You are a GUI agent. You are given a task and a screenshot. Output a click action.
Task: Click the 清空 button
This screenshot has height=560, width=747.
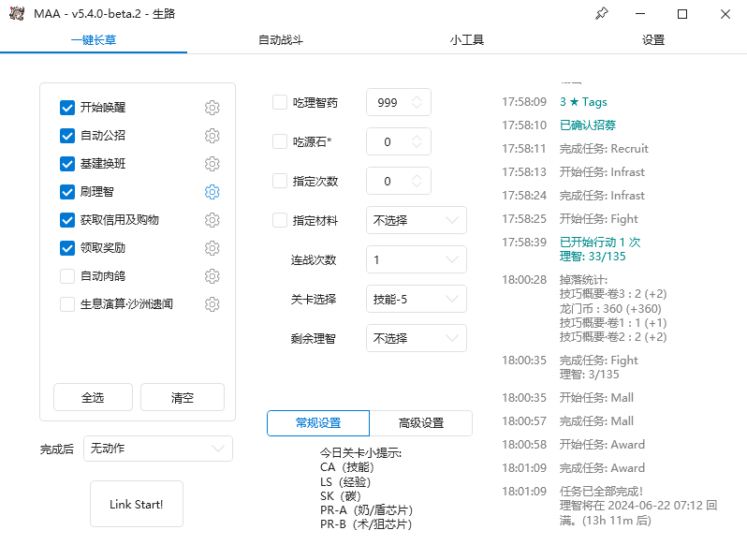[x=183, y=397]
